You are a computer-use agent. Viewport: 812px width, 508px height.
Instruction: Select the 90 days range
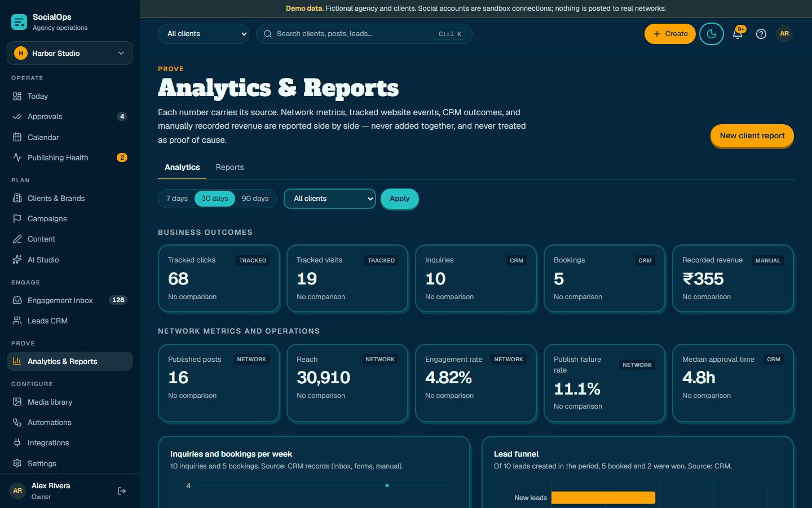255,199
